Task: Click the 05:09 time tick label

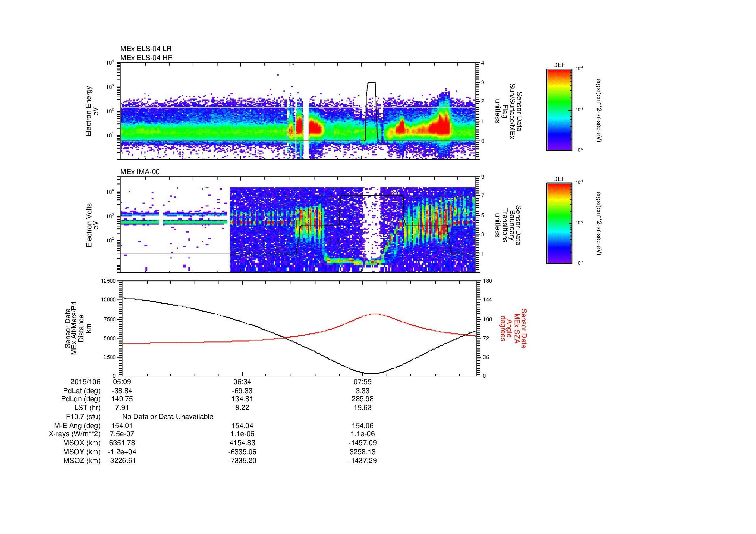Action: click(x=122, y=382)
